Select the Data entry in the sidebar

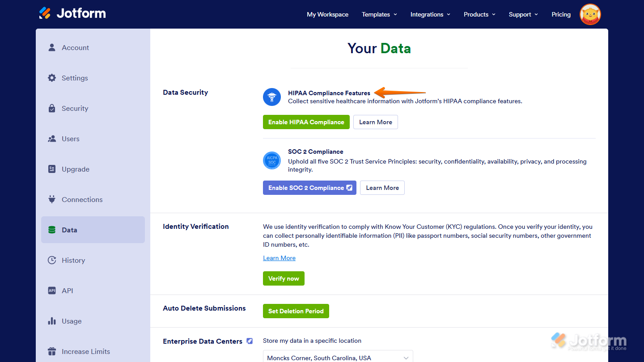(x=69, y=230)
